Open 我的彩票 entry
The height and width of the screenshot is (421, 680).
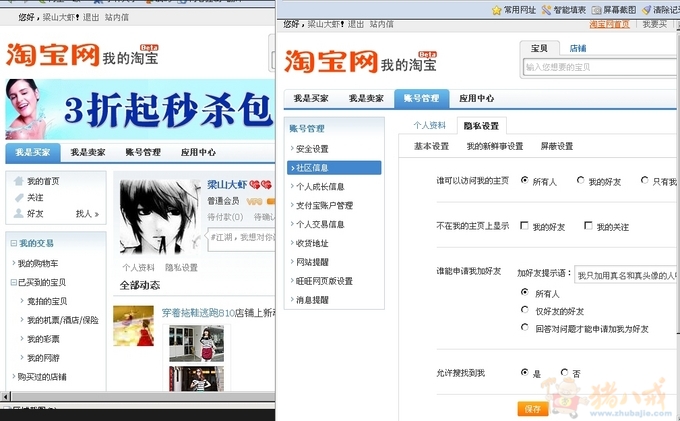pos(43,339)
